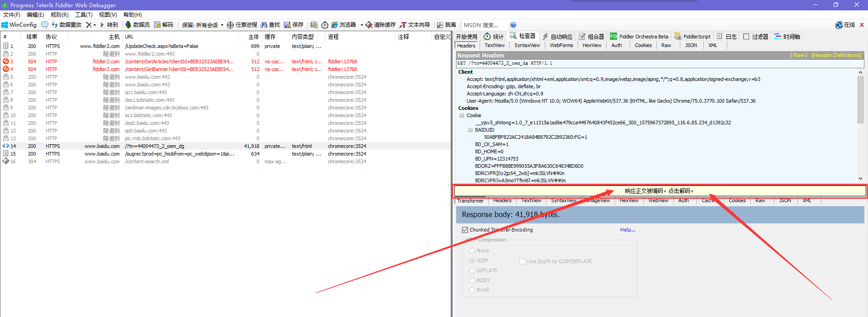Click the yellow 响应正文被编码 decode bar
The width and height of the screenshot is (868, 317).
(x=660, y=191)
